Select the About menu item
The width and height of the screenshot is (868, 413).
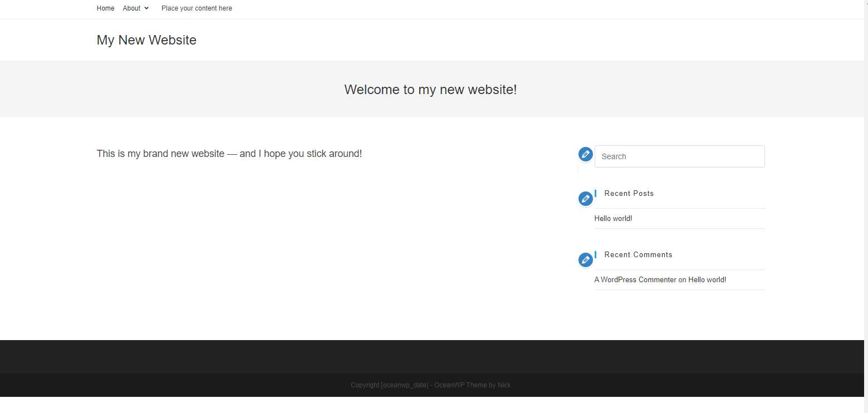131,8
